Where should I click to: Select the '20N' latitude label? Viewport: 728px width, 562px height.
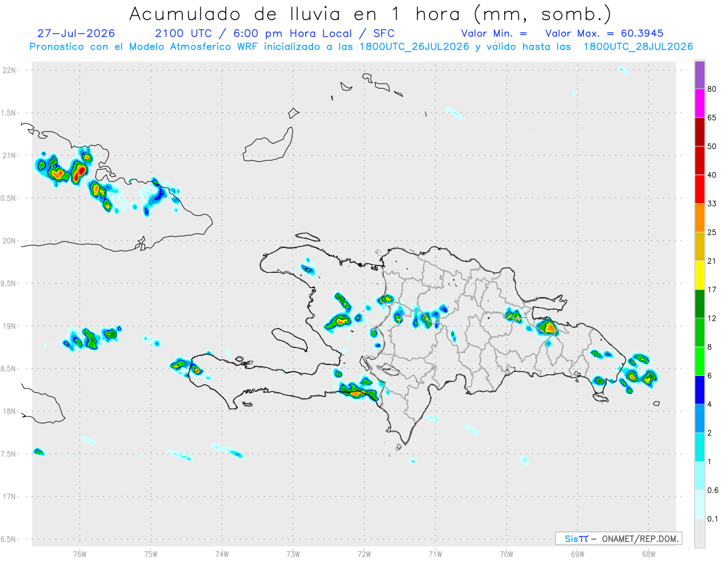click(9, 241)
